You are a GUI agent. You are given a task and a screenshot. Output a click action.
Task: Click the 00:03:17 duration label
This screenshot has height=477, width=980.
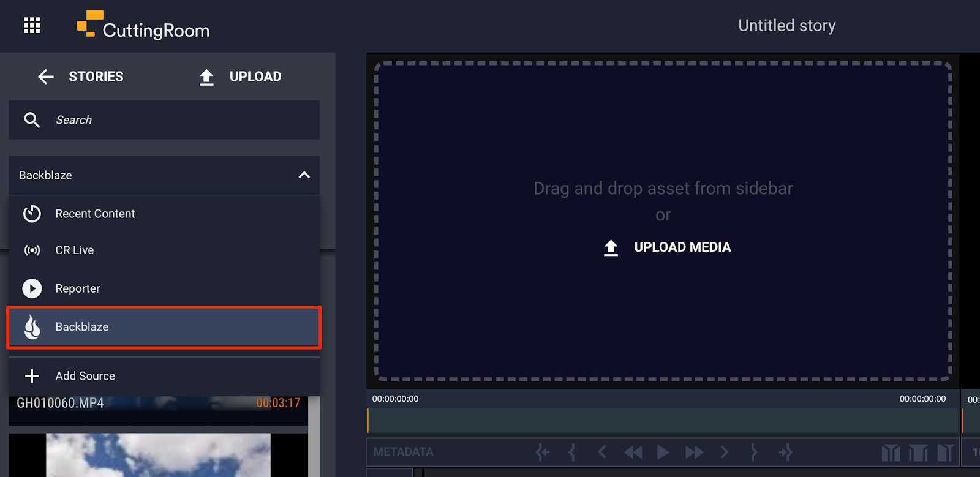pyautogui.click(x=278, y=403)
